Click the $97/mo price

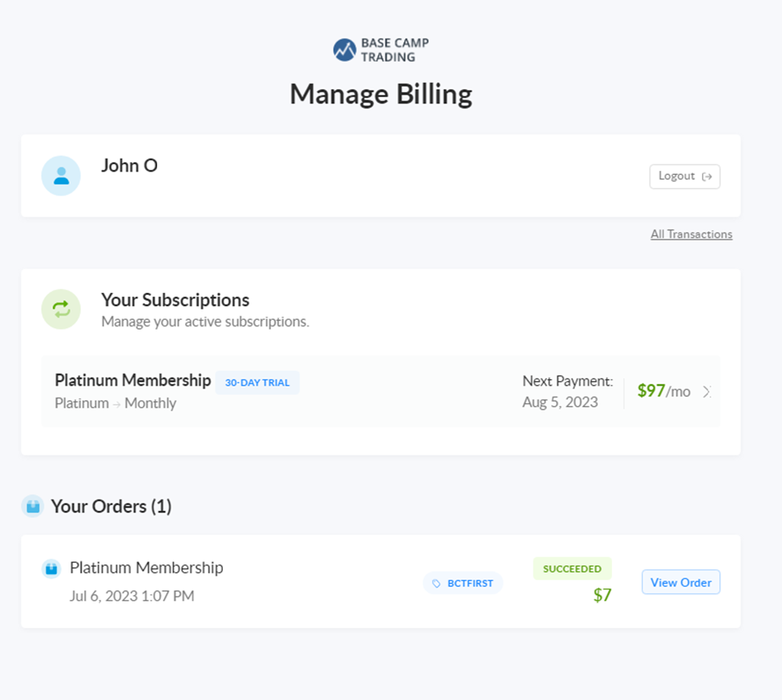click(664, 390)
